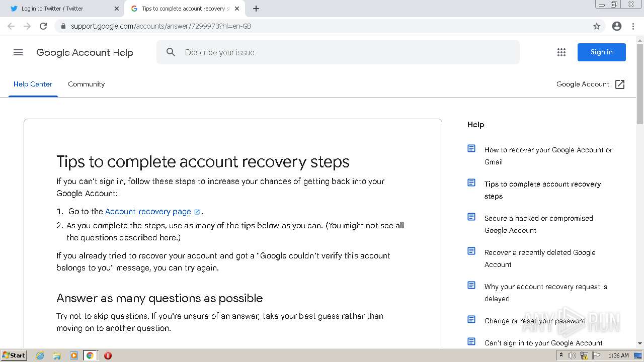The height and width of the screenshot is (362, 644).
Task: Open the Windows Start menu
Action: pyautogui.click(x=14, y=355)
